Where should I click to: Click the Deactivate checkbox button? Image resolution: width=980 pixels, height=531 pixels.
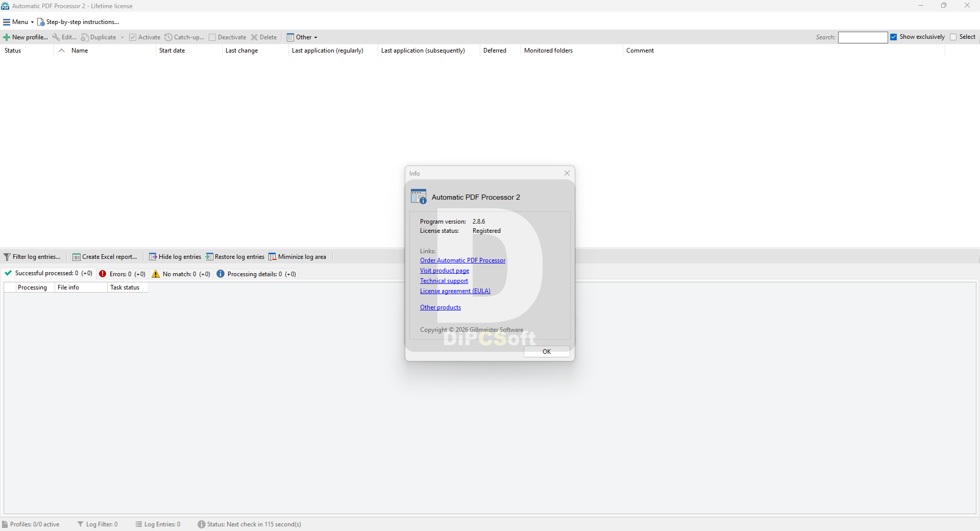(228, 37)
